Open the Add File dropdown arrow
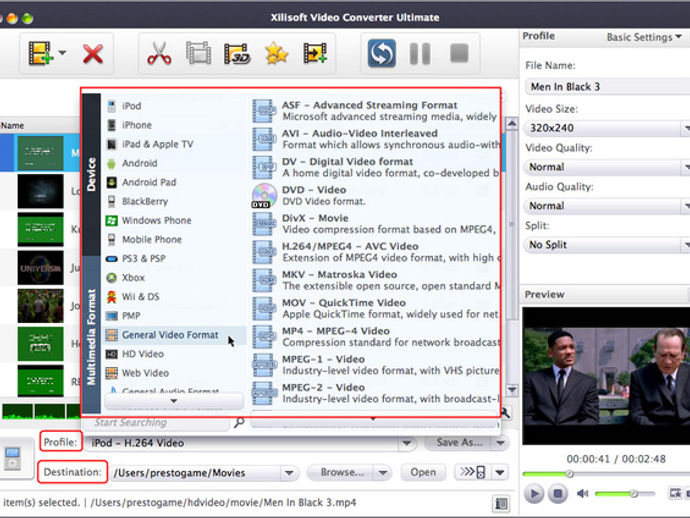This screenshot has width=690, height=518. coord(62,53)
